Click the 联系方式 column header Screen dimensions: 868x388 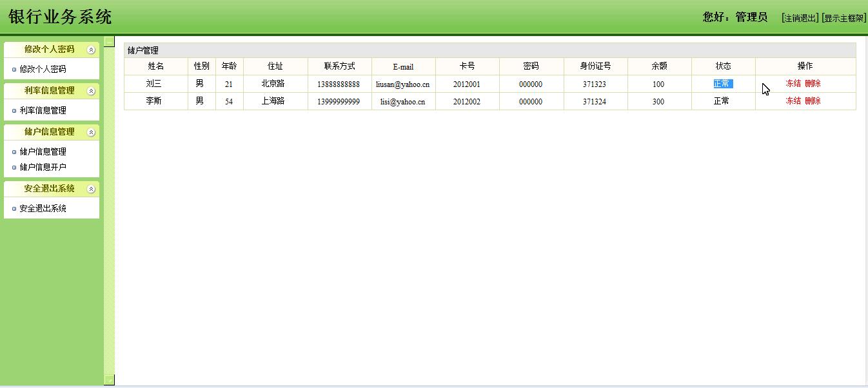pos(339,66)
